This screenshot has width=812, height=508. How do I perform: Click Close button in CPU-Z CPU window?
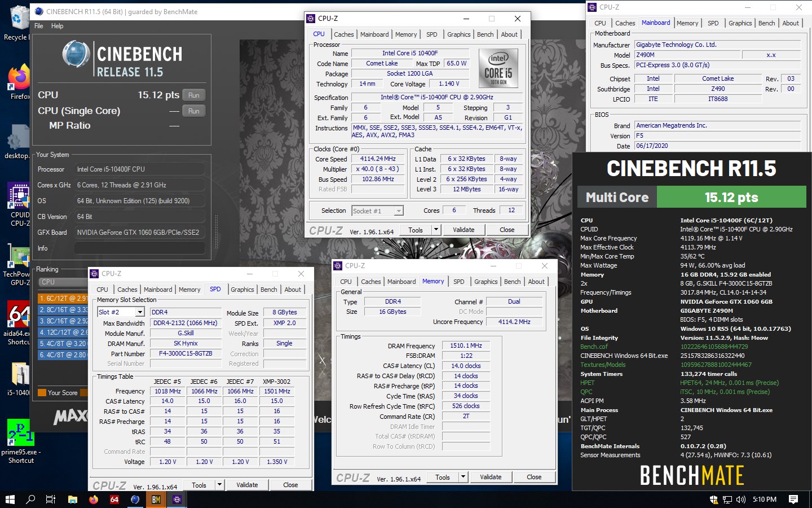point(507,230)
